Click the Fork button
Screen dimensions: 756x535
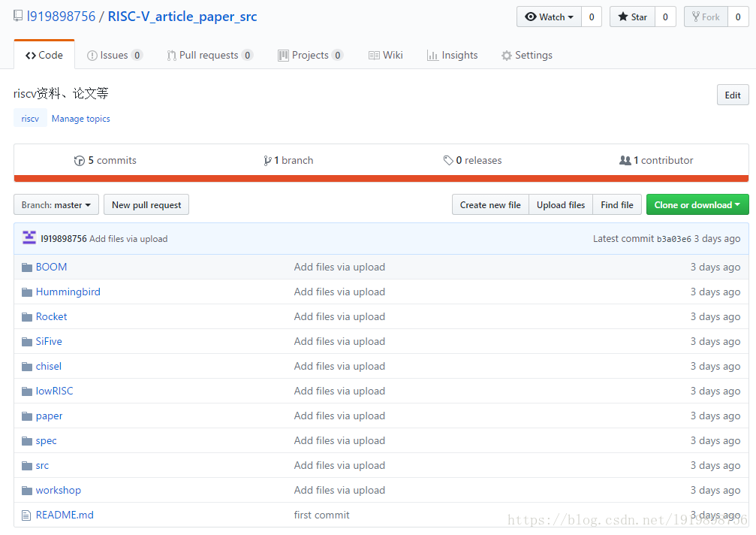pyautogui.click(x=706, y=17)
